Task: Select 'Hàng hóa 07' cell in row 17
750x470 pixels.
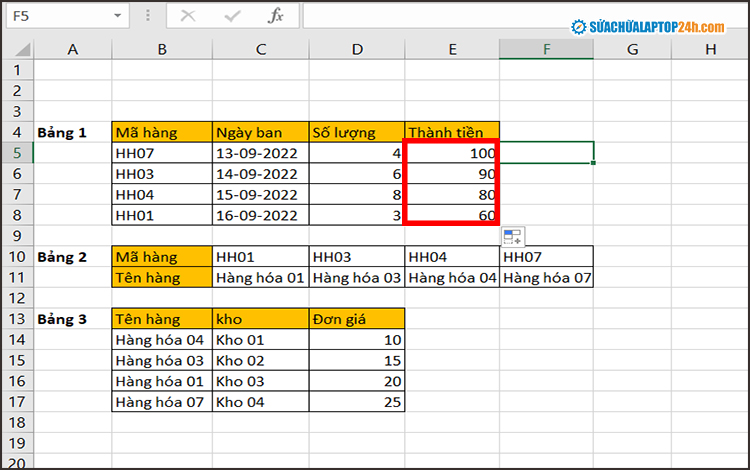Action: 162,402
